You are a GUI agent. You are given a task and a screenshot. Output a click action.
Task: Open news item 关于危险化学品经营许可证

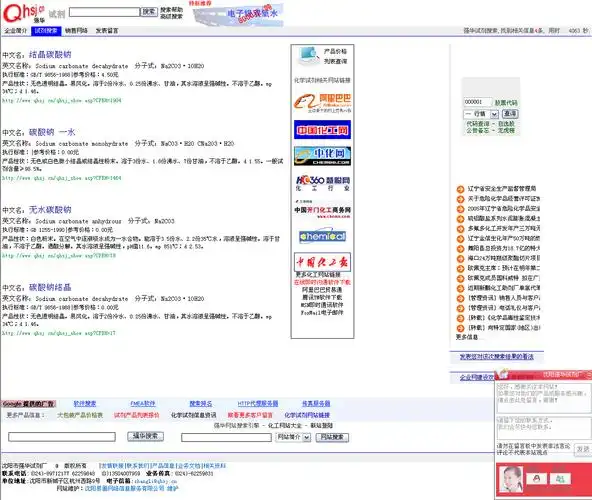(x=504, y=198)
